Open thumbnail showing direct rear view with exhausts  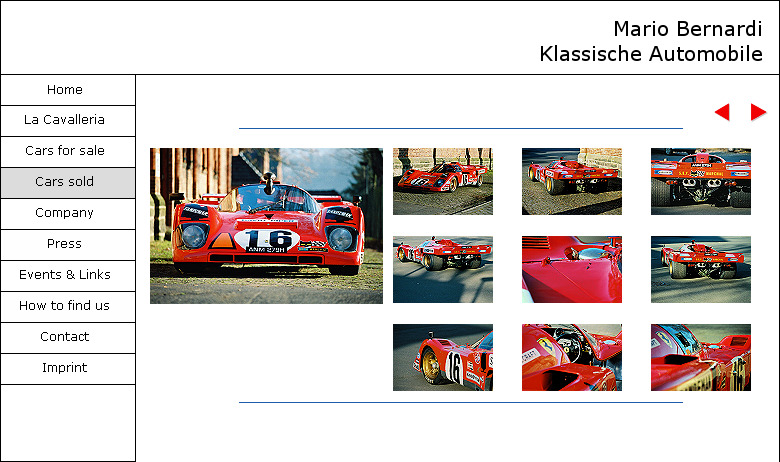[x=700, y=181]
